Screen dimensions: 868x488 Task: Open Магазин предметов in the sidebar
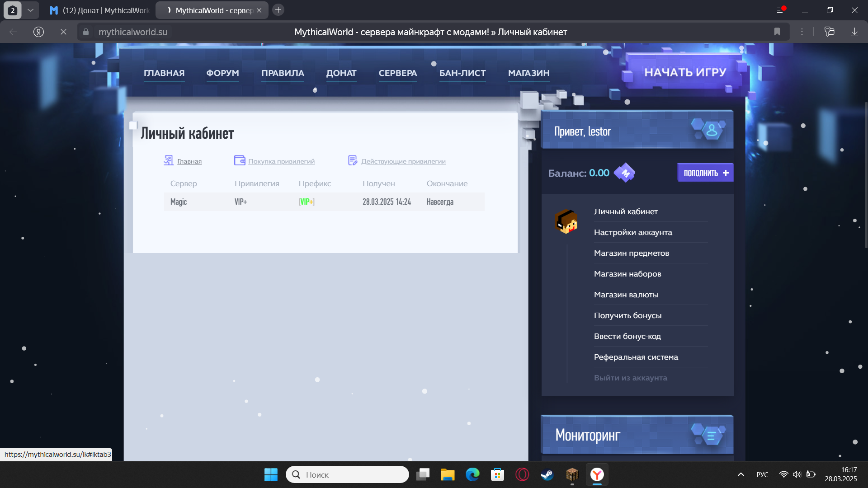click(x=632, y=253)
